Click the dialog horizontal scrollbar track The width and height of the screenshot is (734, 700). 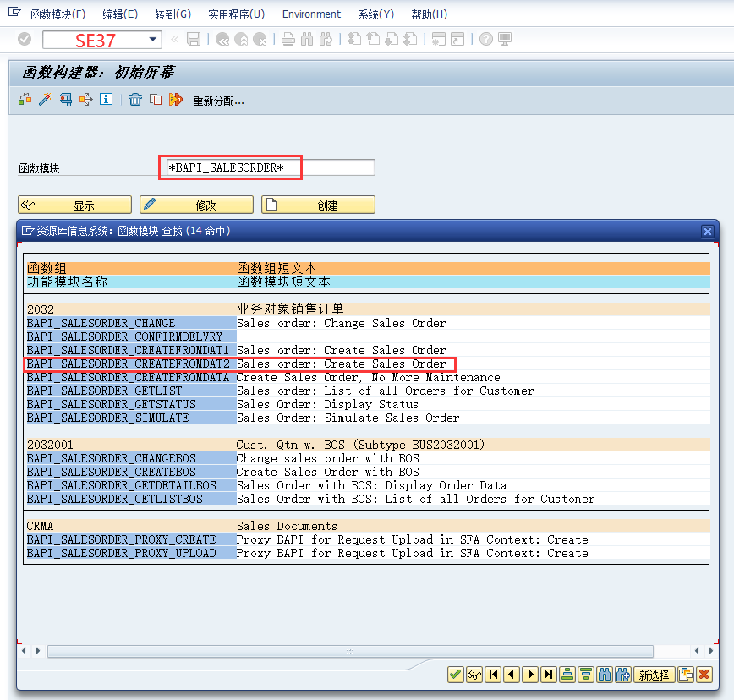pyautogui.click(x=350, y=651)
